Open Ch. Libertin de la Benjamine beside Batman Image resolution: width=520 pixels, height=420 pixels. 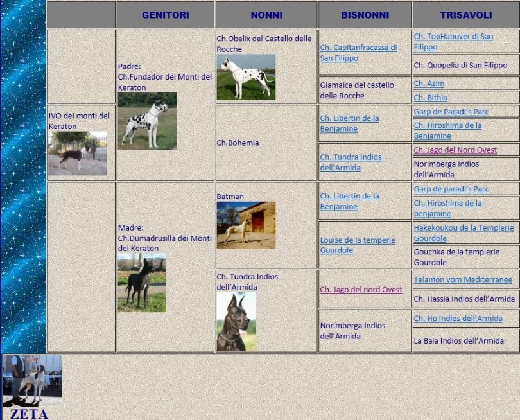(x=349, y=201)
